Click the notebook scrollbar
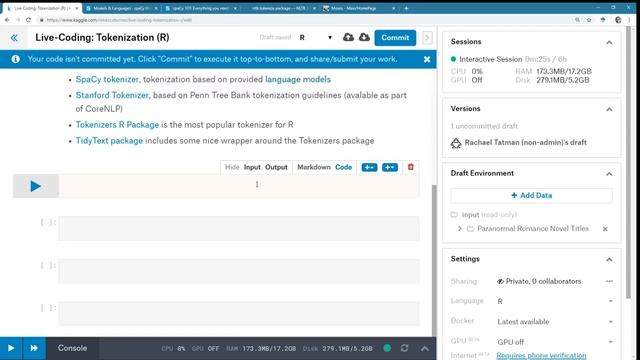 (434, 260)
